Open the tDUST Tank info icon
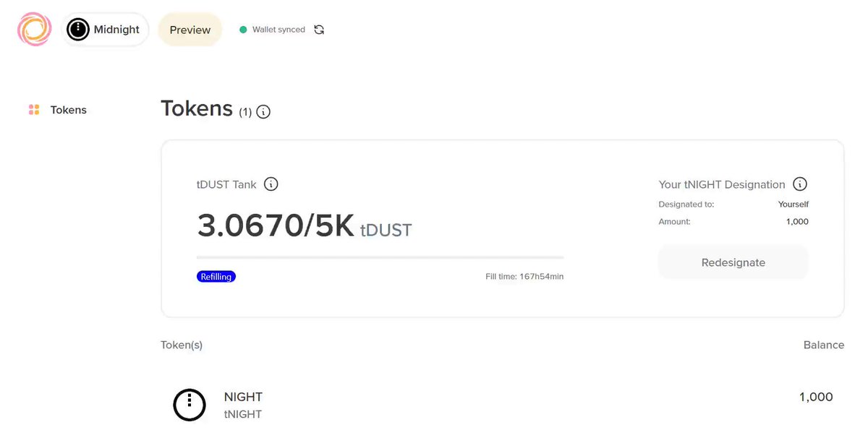Image resolution: width=868 pixels, height=443 pixels. point(271,184)
